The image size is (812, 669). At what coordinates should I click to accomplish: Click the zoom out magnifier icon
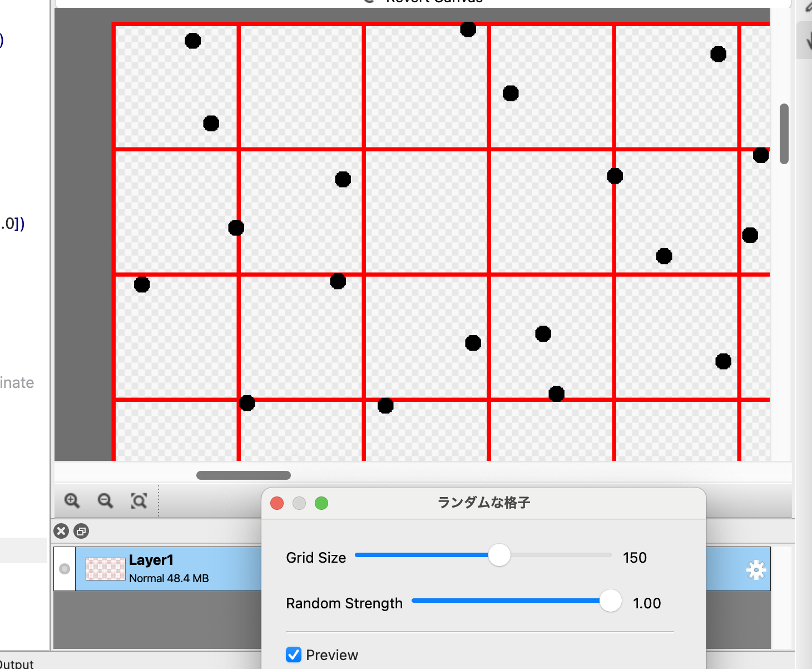pos(105,501)
